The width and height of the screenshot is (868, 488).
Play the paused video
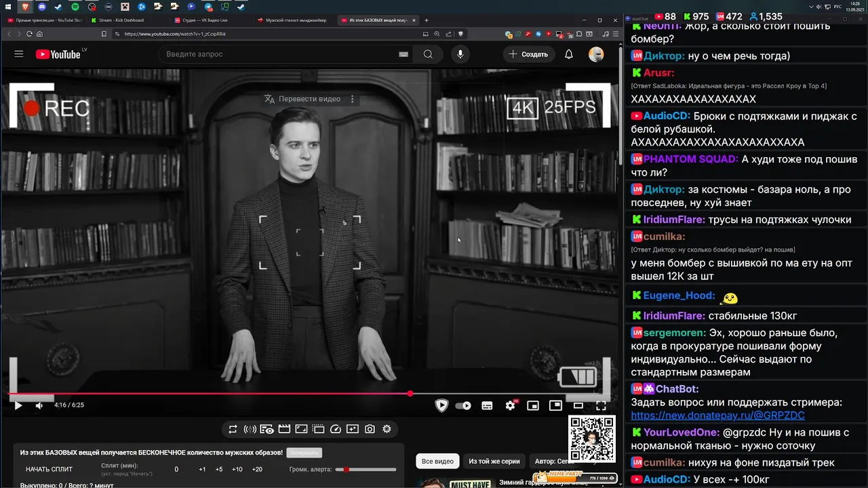(18, 405)
